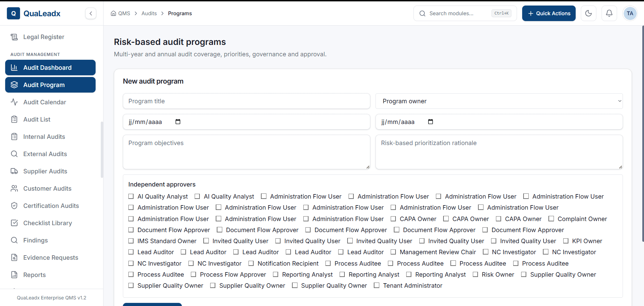
Task: Go to Internal Audits page
Action: click(x=50, y=137)
